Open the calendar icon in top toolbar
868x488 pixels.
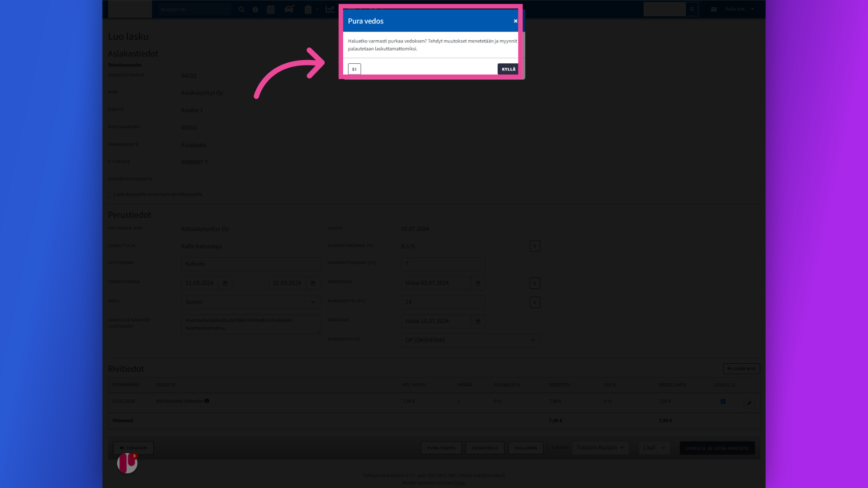271,9
